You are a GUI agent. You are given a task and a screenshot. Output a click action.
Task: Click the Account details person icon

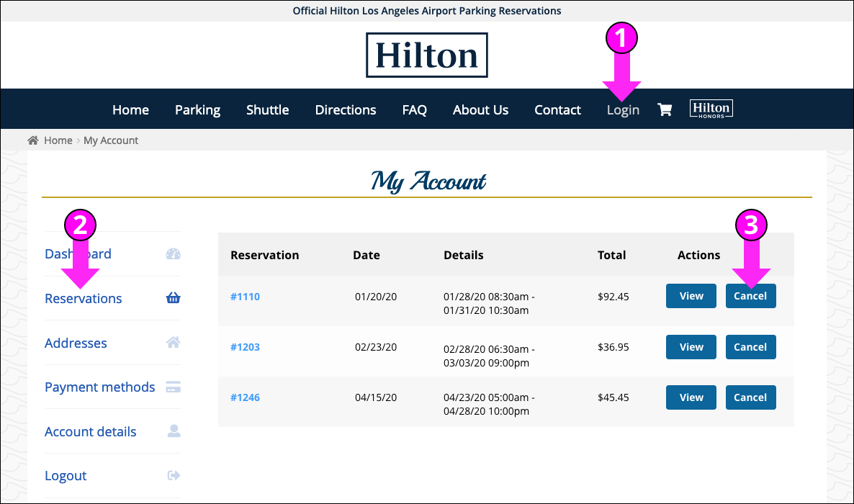pyautogui.click(x=174, y=431)
